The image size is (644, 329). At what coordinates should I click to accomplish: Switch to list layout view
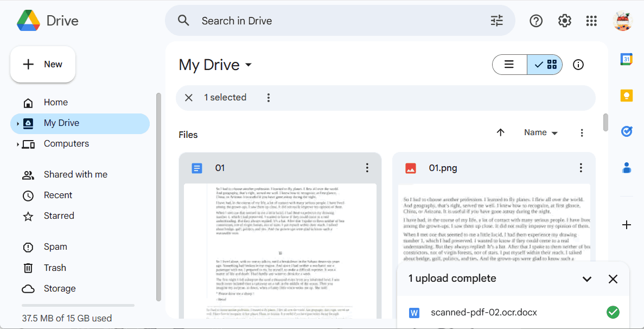(x=509, y=65)
